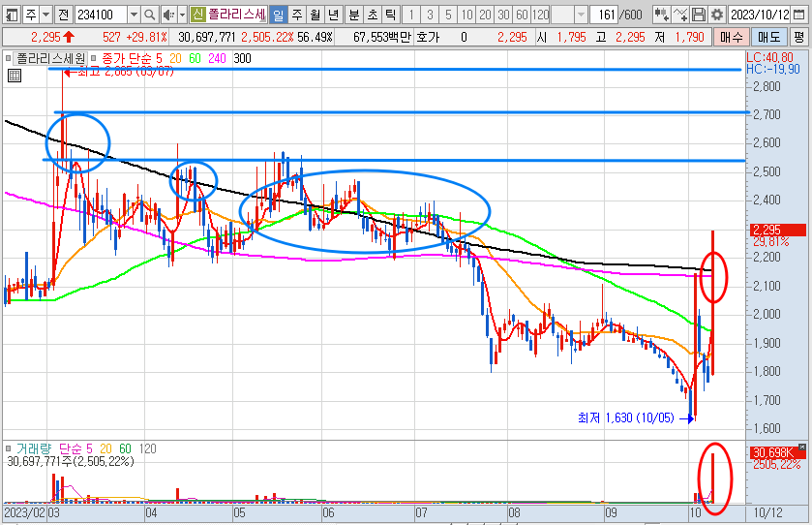
Task: Save chart with floppy disk icon
Action: click(699, 15)
